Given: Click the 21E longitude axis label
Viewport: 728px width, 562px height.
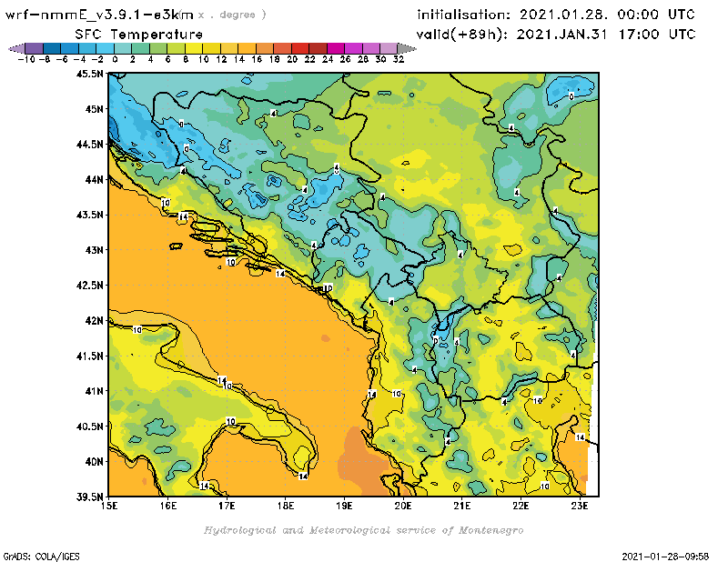Looking at the screenshot, I should click(462, 506).
